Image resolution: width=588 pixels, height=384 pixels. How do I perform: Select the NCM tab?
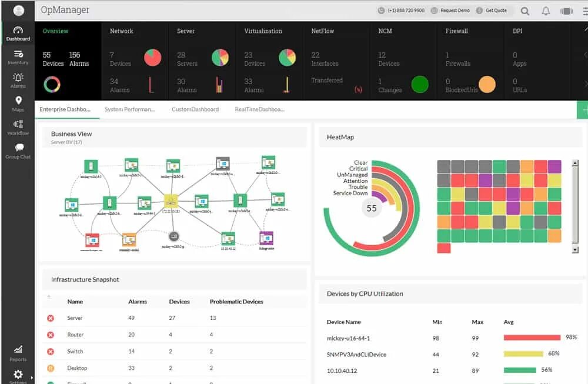coord(385,31)
